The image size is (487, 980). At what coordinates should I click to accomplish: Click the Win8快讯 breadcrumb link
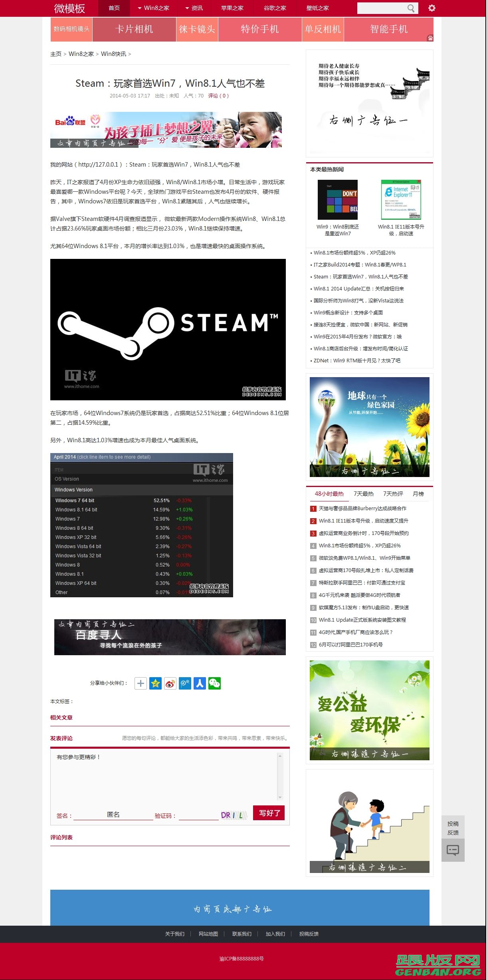click(113, 54)
